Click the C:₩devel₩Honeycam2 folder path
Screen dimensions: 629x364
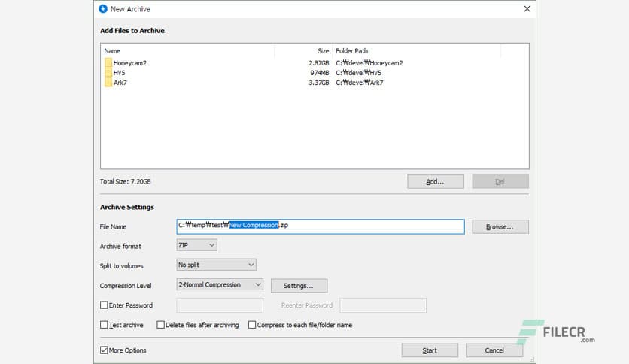[x=369, y=63]
